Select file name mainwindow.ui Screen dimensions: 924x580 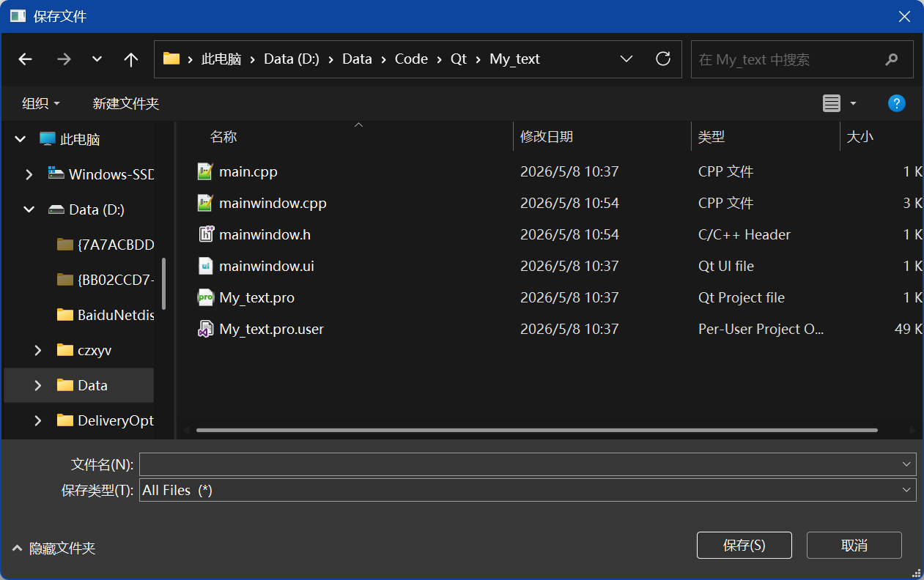tap(267, 267)
